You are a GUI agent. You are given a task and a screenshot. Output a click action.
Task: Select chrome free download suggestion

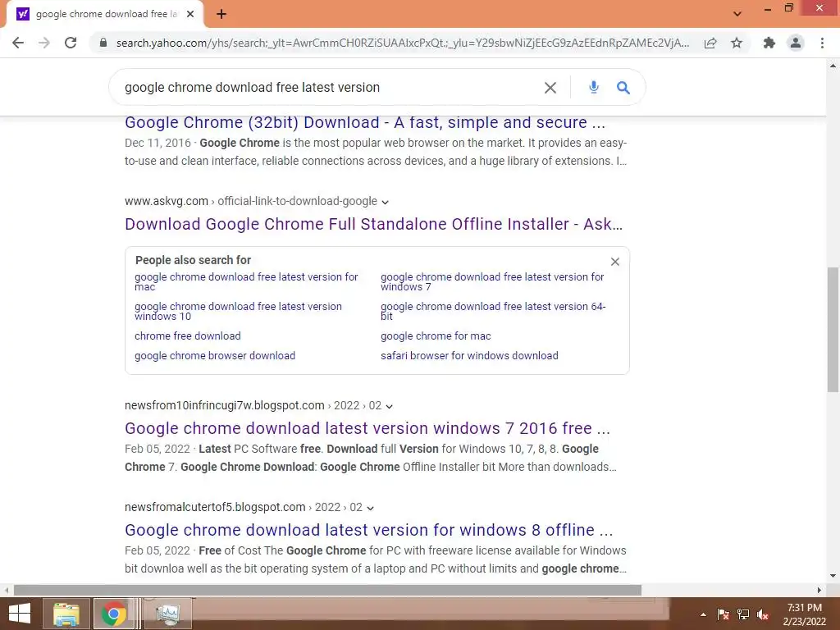click(188, 336)
